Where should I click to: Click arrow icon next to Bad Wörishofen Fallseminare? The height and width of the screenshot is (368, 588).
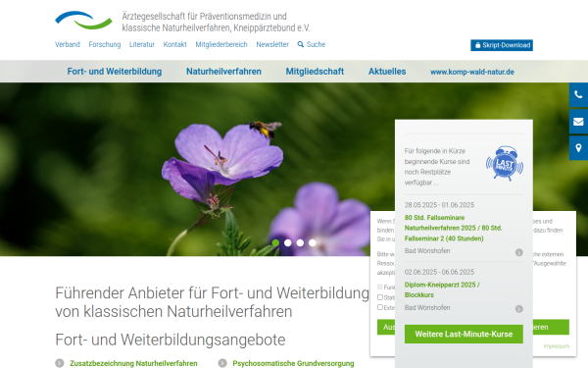(519, 252)
